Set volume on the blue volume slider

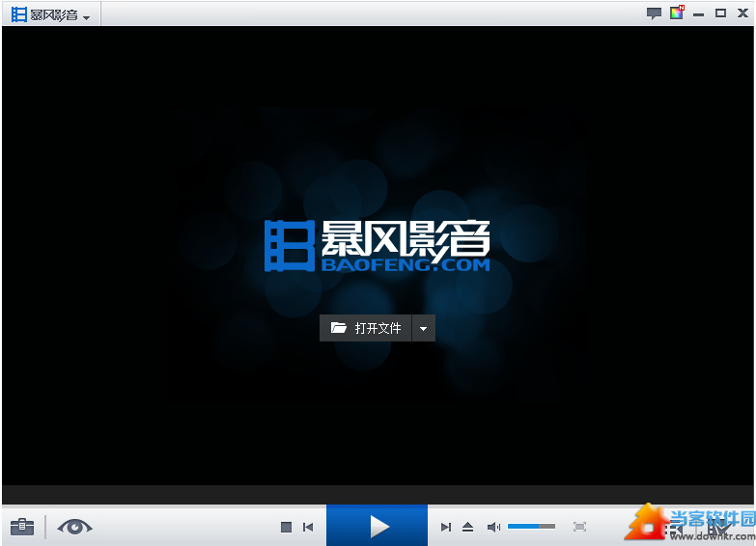[531, 527]
